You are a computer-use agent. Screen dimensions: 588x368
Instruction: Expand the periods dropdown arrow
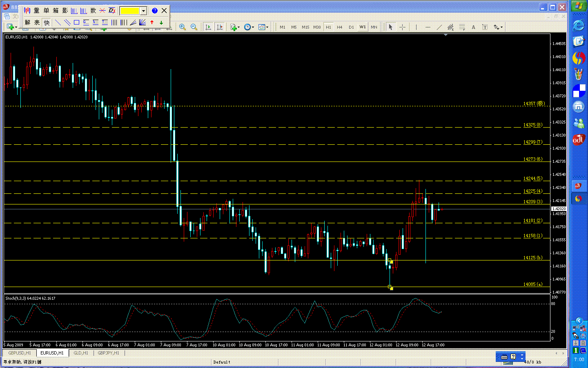253,27
